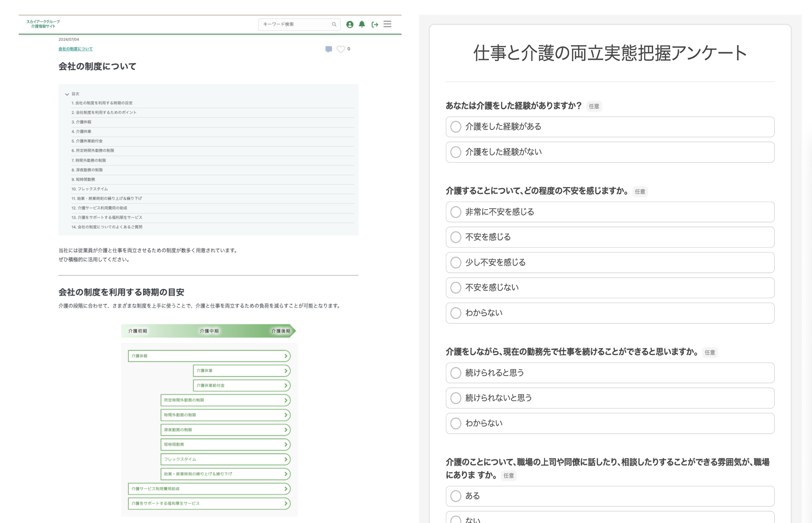812x523 pixels.
Task: Open the notifications bell icon
Action: coord(362,25)
